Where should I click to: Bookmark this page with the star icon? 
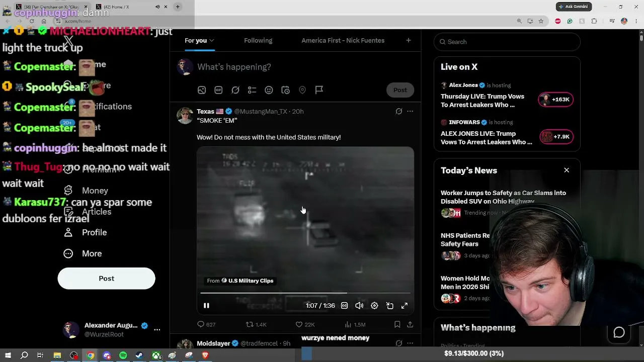tap(541, 21)
